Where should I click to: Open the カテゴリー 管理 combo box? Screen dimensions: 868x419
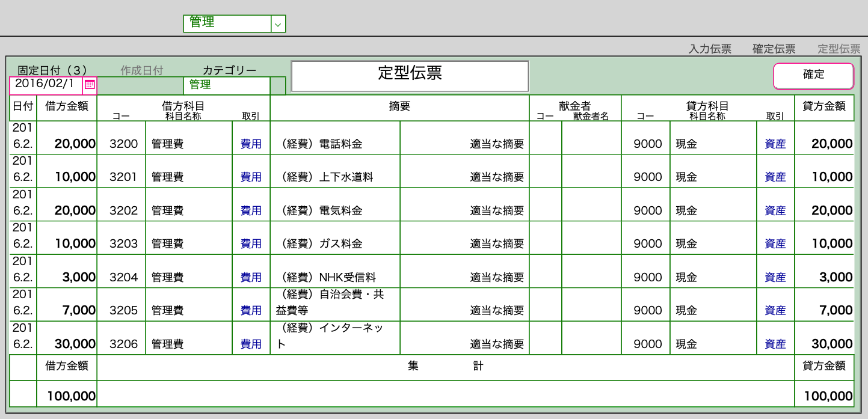point(226,85)
